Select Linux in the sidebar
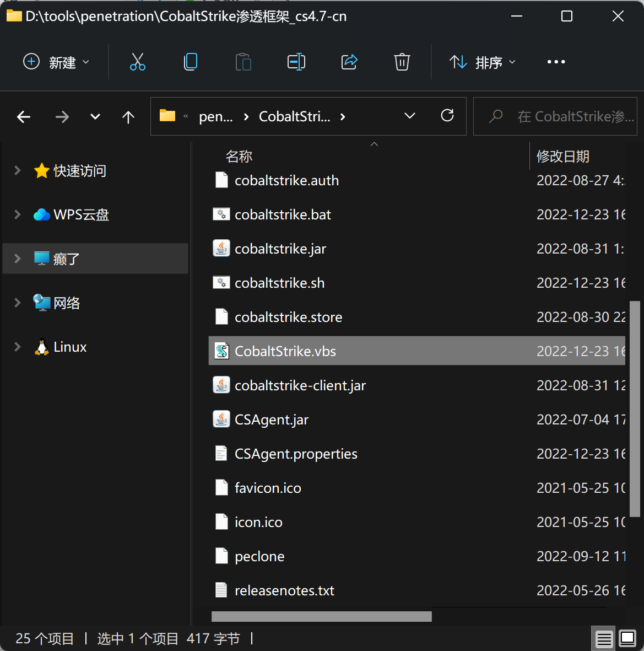The image size is (644, 651). pos(70,347)
